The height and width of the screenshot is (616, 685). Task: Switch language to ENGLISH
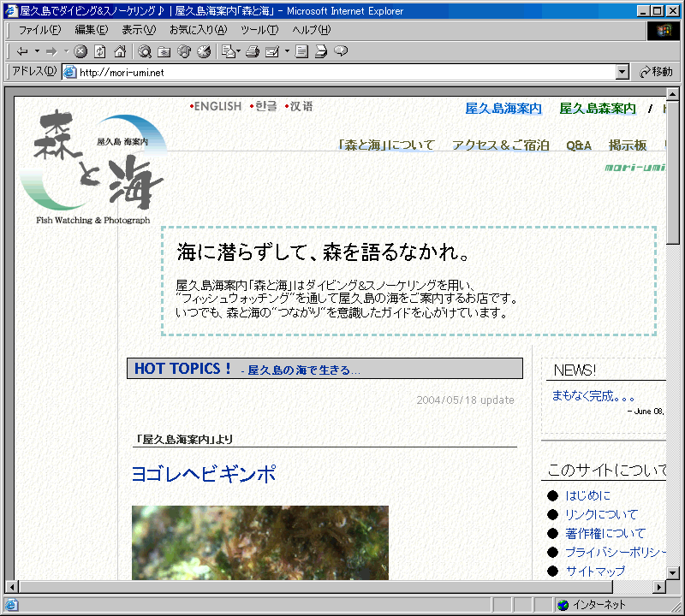(x=216, y=107)
